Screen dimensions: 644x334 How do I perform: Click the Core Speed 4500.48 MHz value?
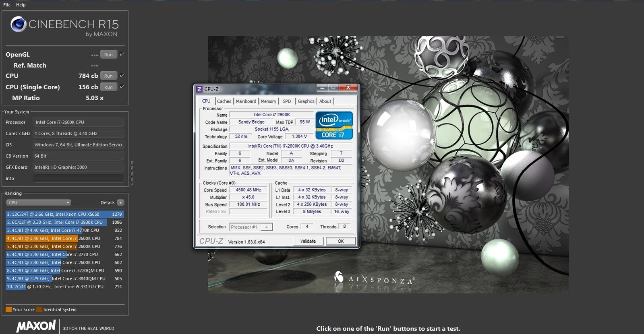pos(248,190)
